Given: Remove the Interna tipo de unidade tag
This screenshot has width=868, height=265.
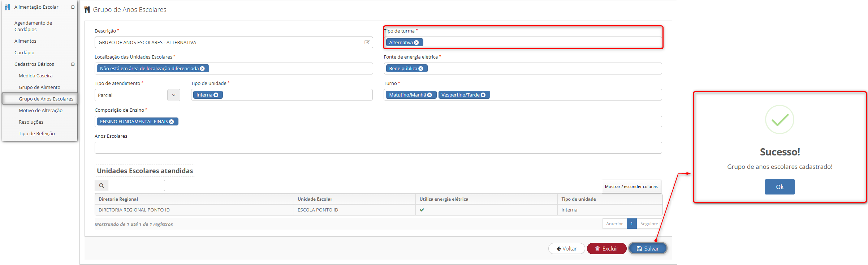Looking at the screenshot, I should (x=216, y=95).
